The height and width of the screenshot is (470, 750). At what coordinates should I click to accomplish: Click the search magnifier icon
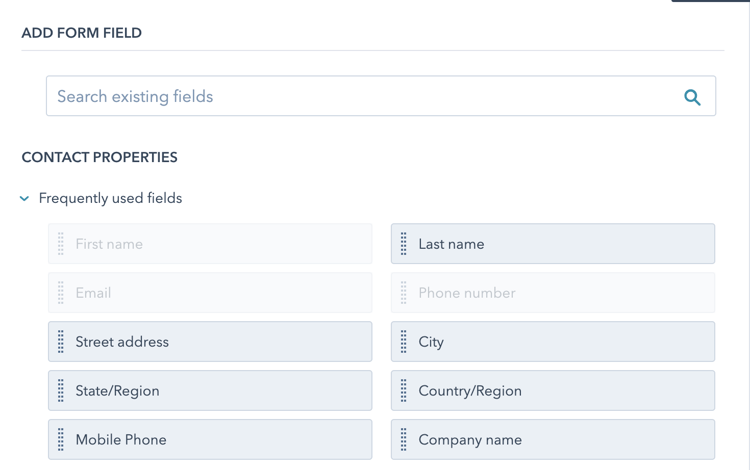(692, 97)
